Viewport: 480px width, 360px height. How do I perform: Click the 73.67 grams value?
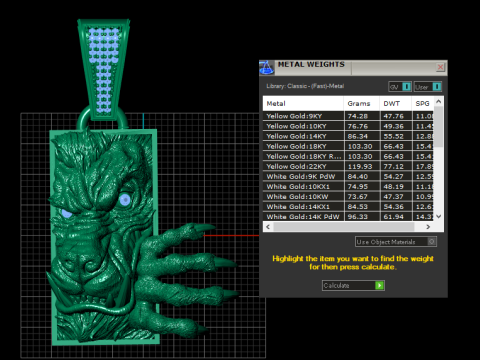coord(358,196)
